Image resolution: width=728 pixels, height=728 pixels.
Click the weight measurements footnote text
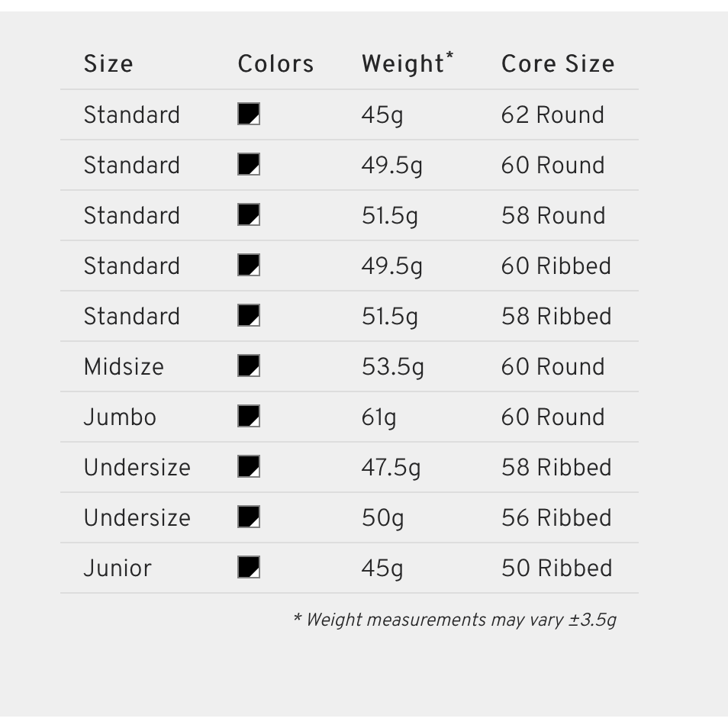click(455, 620)
